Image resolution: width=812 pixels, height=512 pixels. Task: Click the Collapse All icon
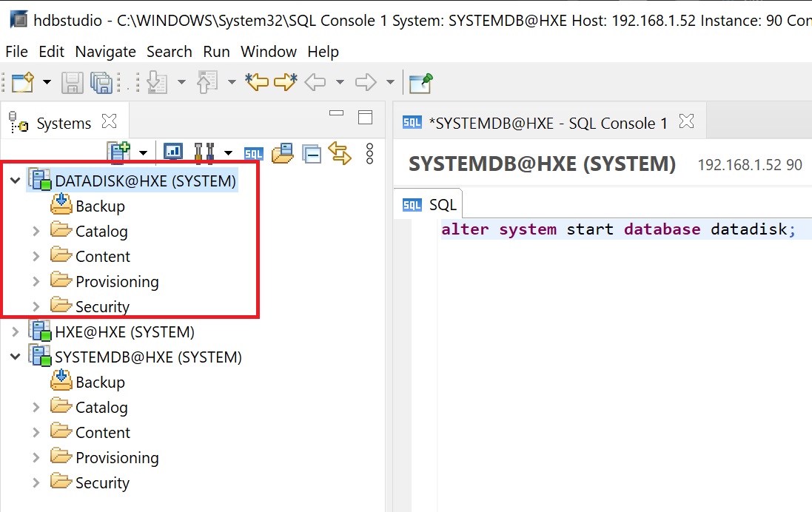click(312, 153)
